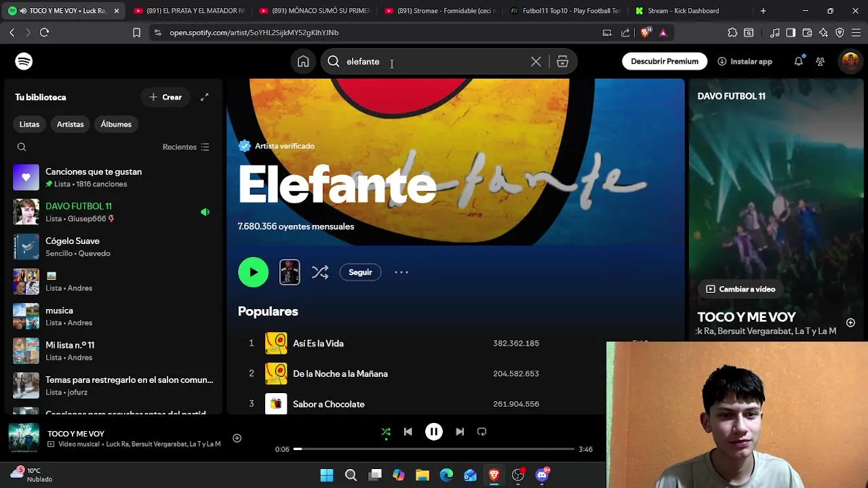Click the address bar URL

(x=254, y=33)
